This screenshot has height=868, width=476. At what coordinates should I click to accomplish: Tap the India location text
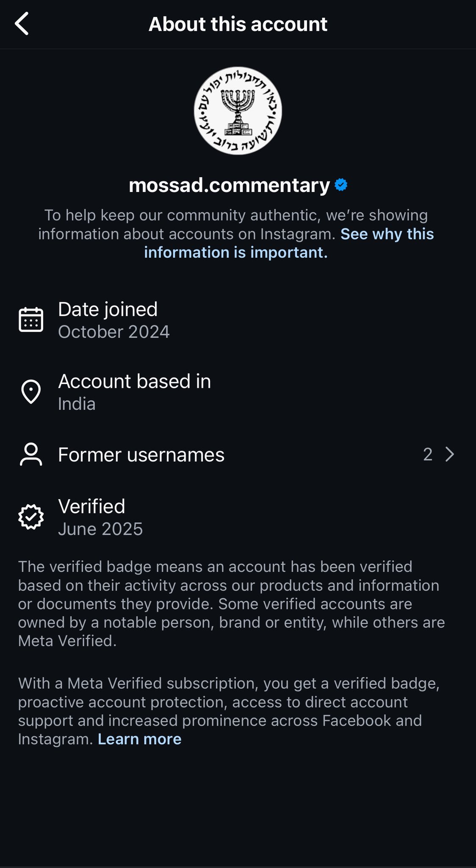(77, 404)
